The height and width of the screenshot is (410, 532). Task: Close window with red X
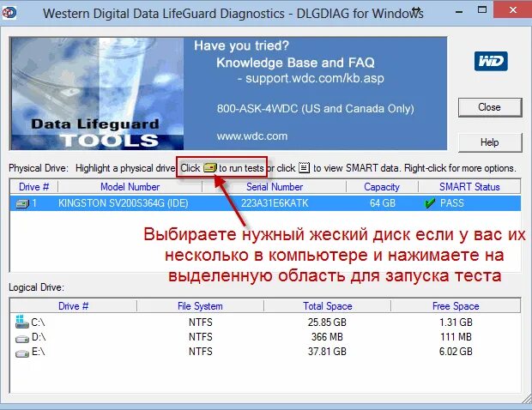(512, 9)
